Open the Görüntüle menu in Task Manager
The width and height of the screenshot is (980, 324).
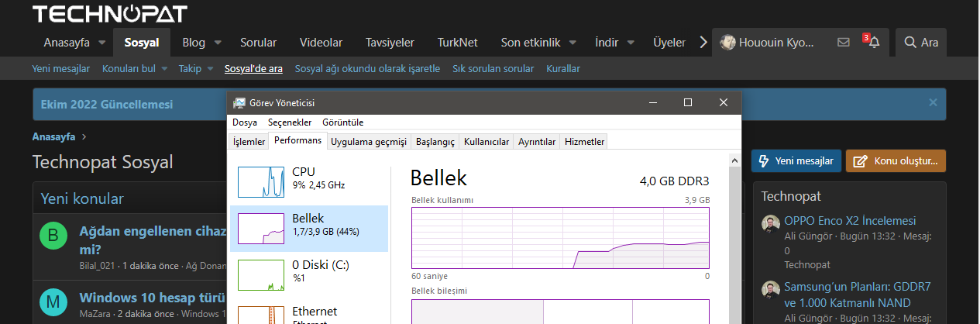click(342, 122)
